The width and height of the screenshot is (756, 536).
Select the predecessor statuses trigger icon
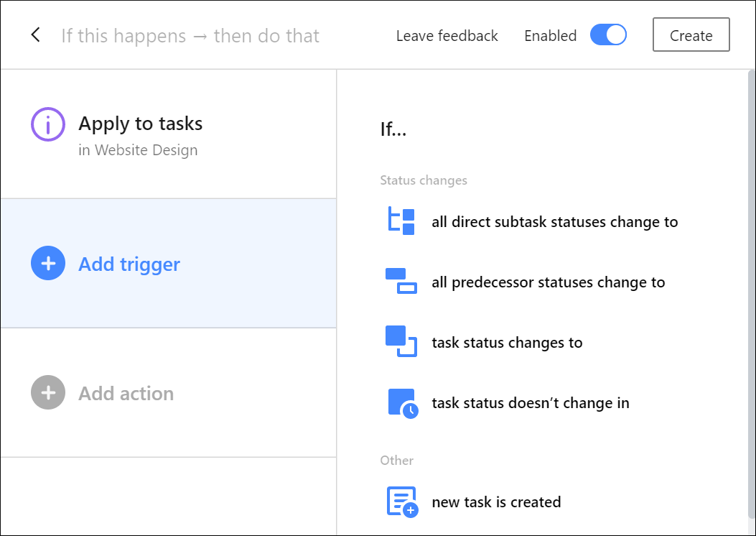coord(401,281)
